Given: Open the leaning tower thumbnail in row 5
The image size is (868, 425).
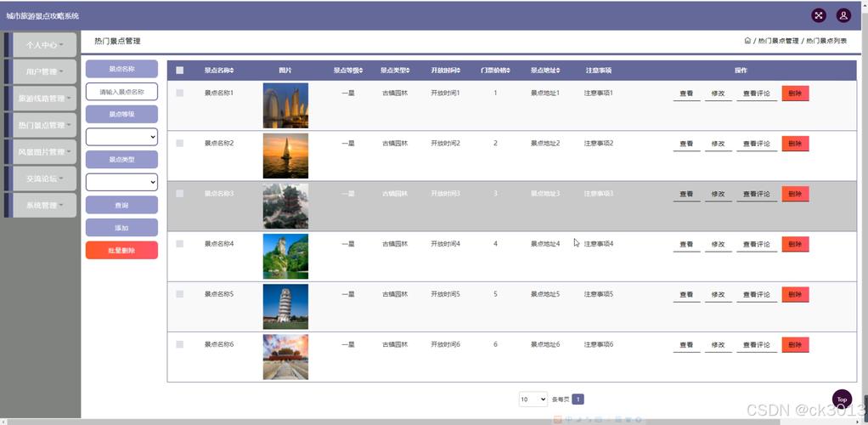Looking at the screenshot, I should click(285, 306).
